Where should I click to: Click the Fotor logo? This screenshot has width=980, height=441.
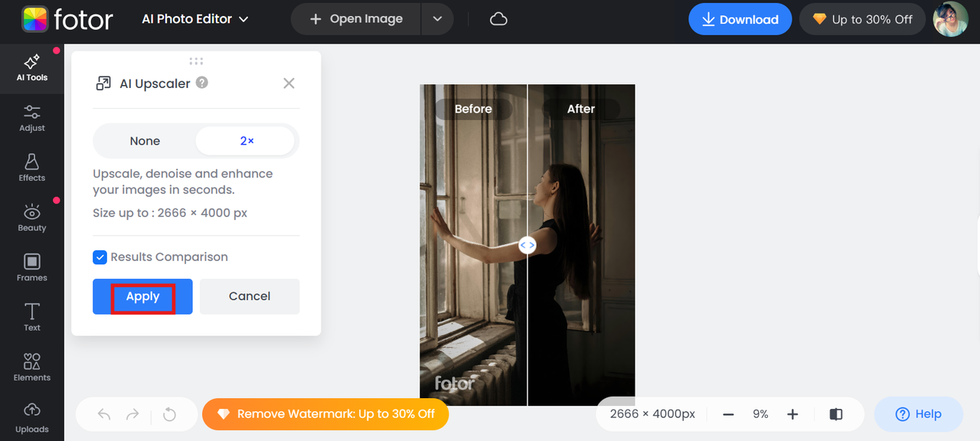click(x=67, y=19)
